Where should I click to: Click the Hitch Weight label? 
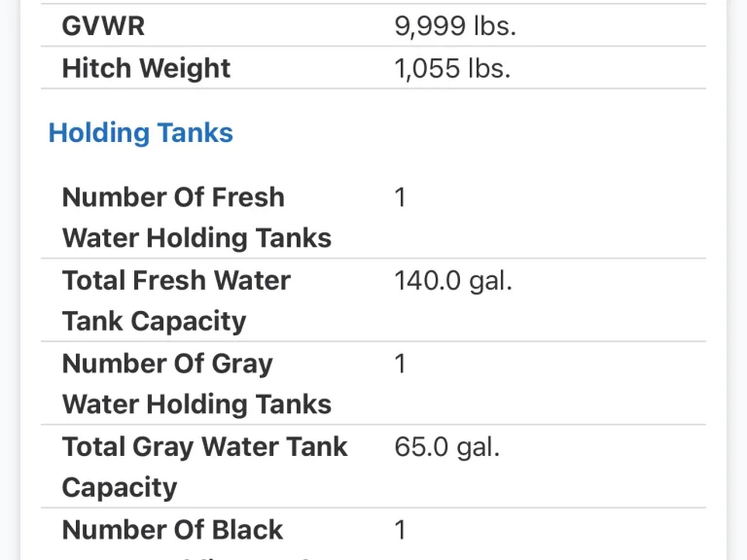pos(146,68)
